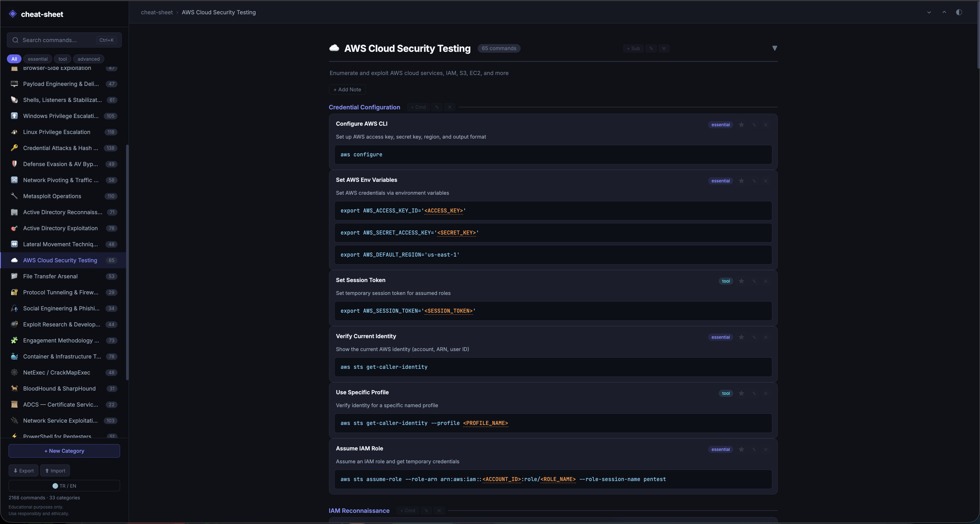Switch language with the TR / EN toggle
This screenshot has height=524, width=980.
(x=64, y=486)
